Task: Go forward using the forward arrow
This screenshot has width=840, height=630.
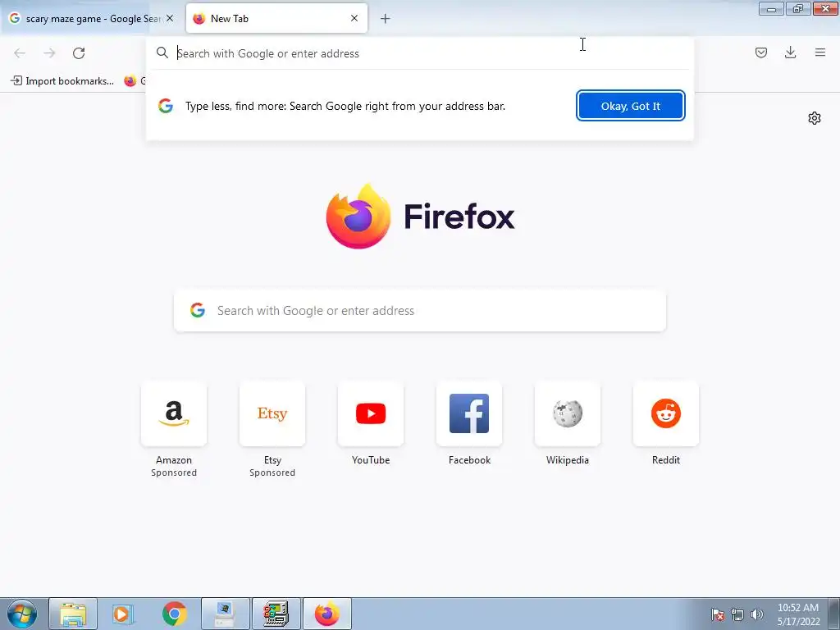Action: (x=49, y=53)
